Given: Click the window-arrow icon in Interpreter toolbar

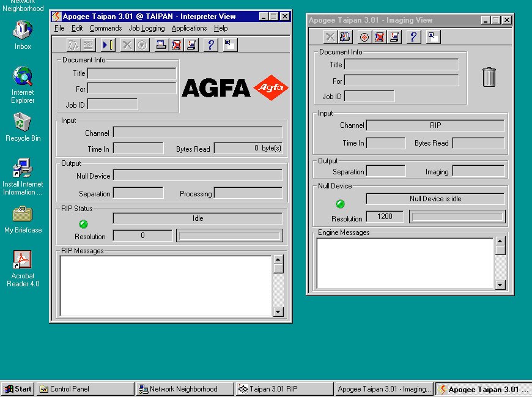Looking at the screenshot, I should point(230,45).
